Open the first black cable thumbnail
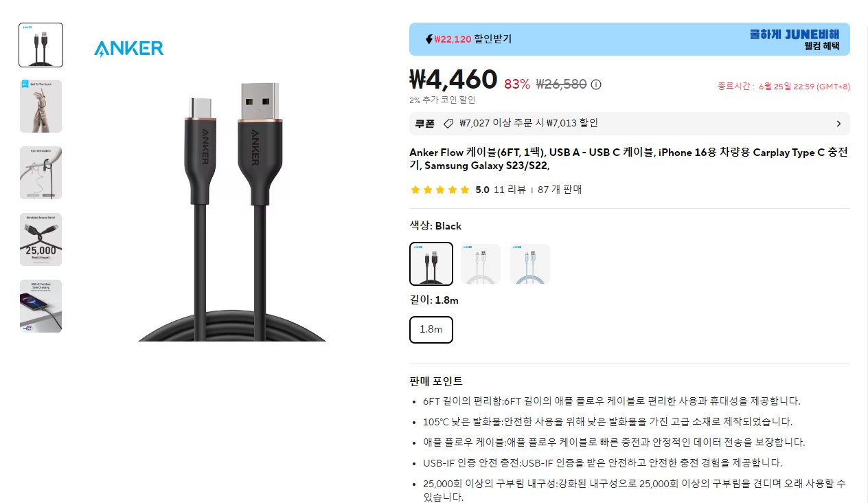The height and width of the screenshot is (503, 868). pyautogui.click(x=41, y=45)
